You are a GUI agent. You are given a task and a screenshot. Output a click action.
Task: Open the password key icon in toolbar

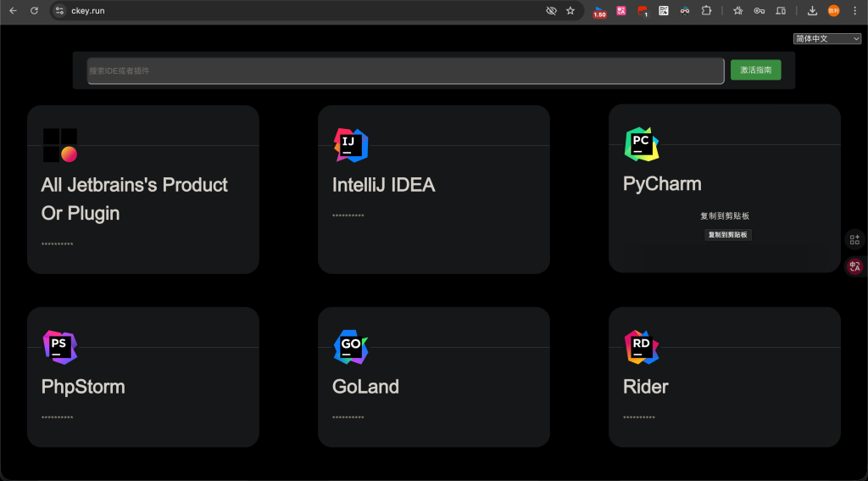(759, 10)
